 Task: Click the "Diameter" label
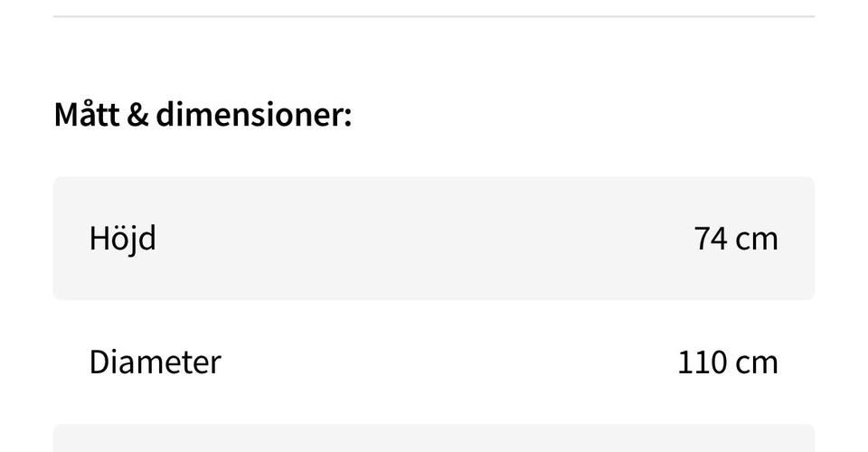[x=155, y=363]
